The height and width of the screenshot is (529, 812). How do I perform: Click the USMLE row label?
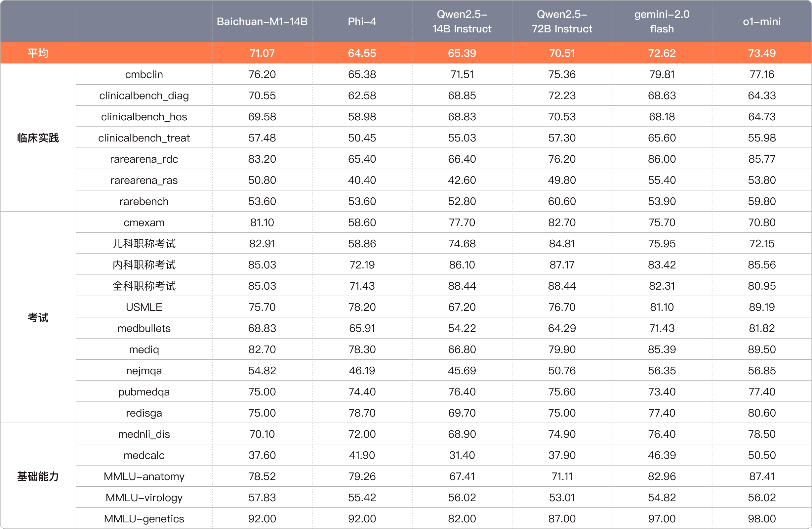(x=144, y=307)
